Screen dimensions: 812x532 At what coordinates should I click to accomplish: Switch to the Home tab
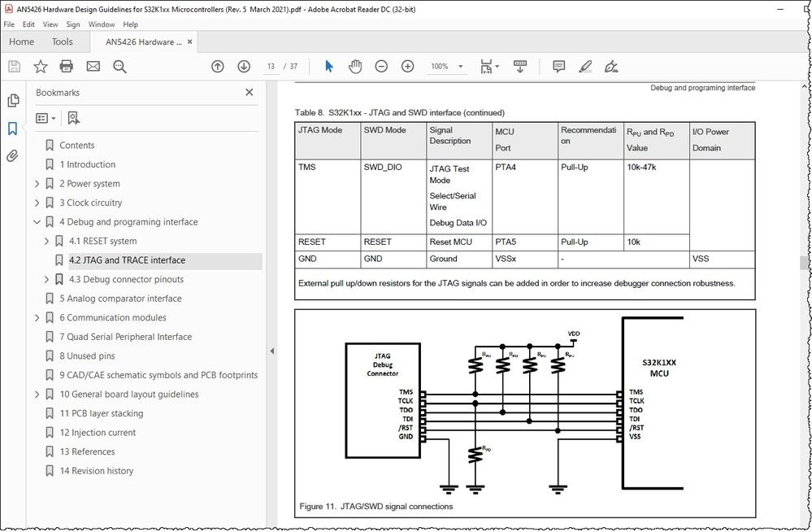[21, 42]
